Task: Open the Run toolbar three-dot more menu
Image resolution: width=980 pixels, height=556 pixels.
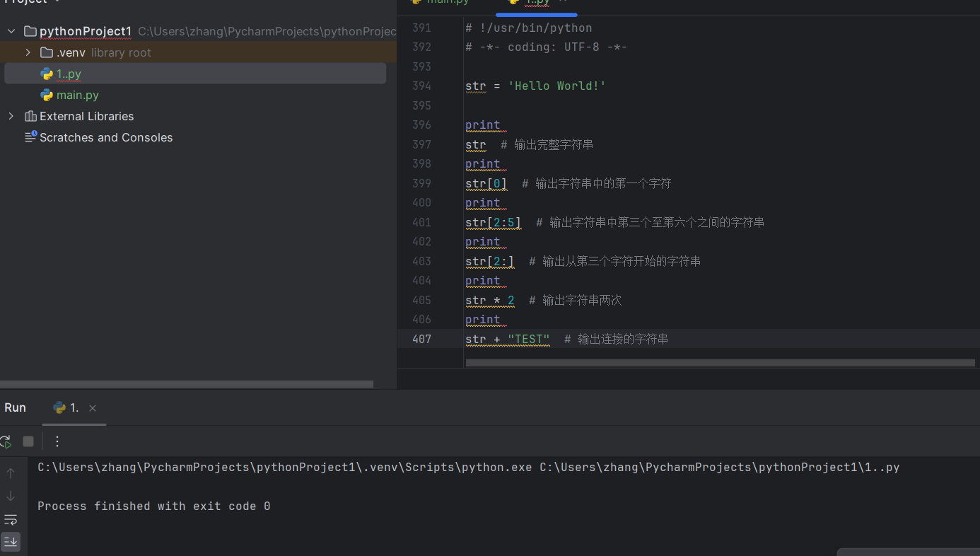Action: [57, 441]
